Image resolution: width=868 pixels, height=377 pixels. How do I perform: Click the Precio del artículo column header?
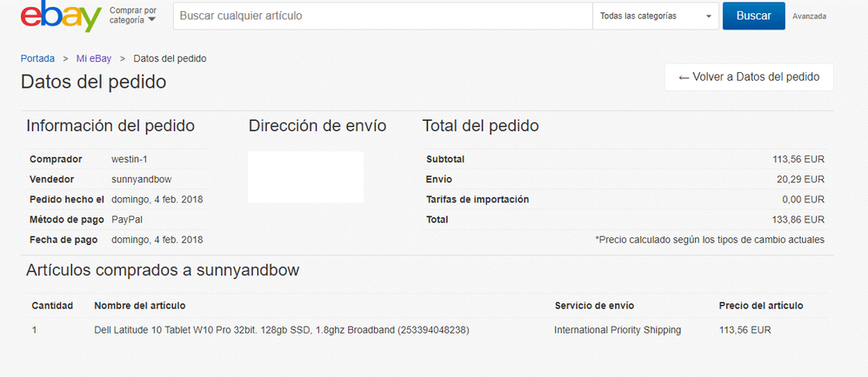761,306
